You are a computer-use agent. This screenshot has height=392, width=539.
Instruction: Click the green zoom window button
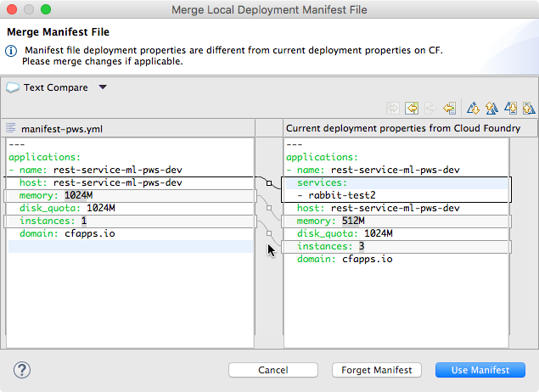46,9
